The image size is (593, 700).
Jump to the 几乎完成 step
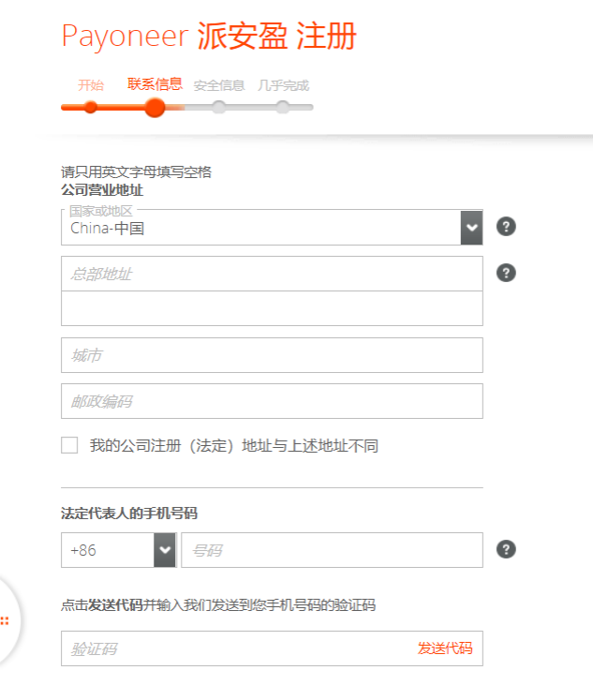pos(283,85)
